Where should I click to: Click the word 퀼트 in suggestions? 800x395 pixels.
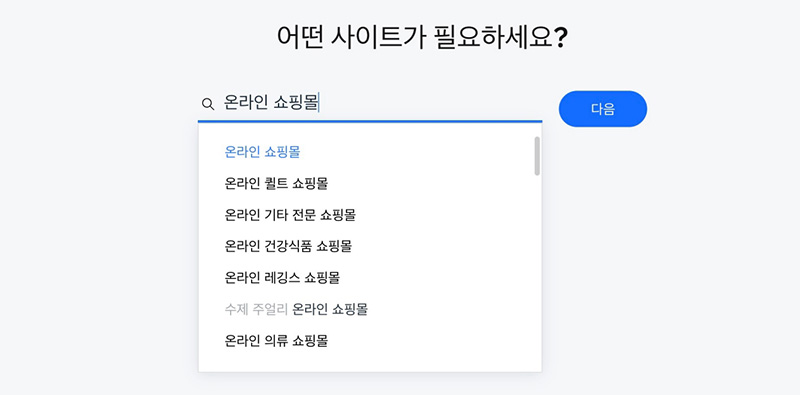click(x=276, y=183)
